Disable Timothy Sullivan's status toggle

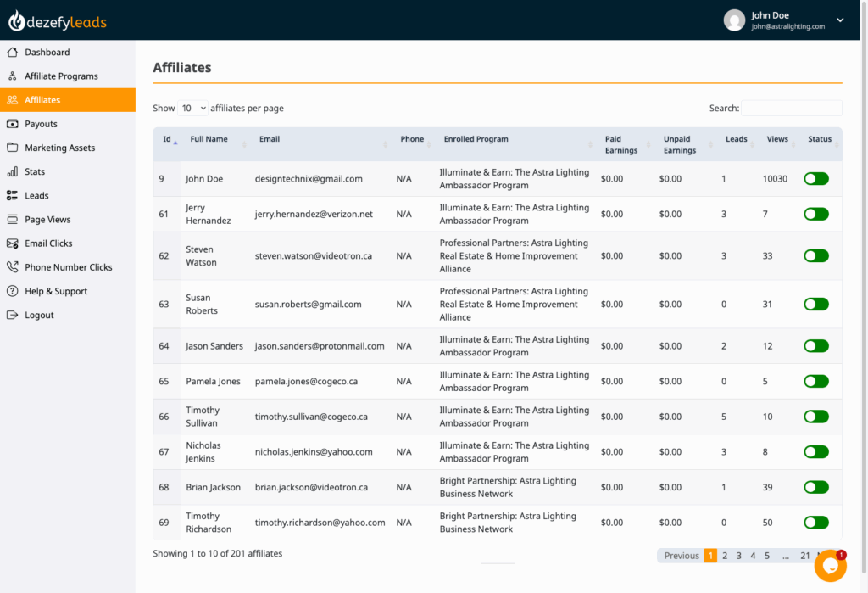tap(816, 417)
